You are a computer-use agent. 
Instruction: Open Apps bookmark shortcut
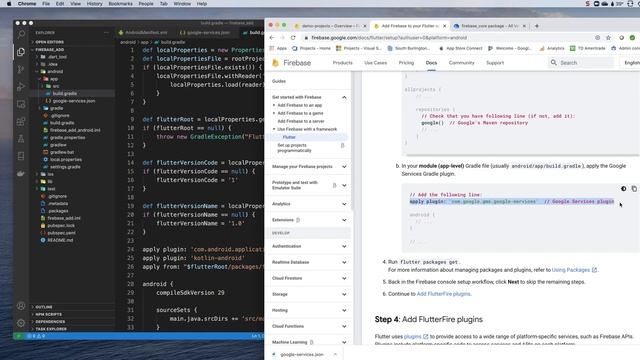click(x=278, y=48)
